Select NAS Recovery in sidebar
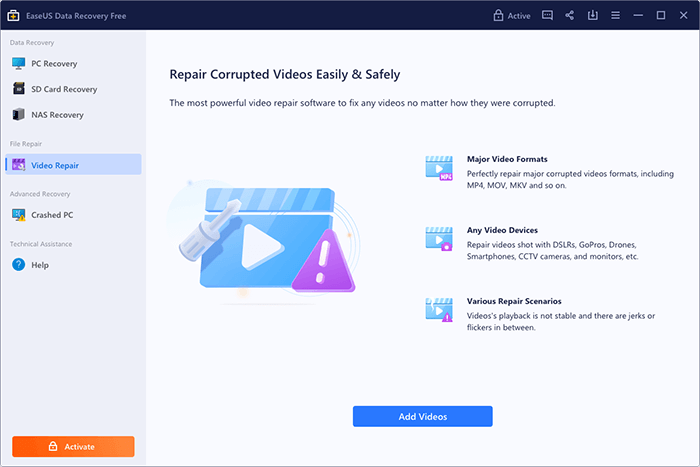700x467 pixels. pos(73,114)
